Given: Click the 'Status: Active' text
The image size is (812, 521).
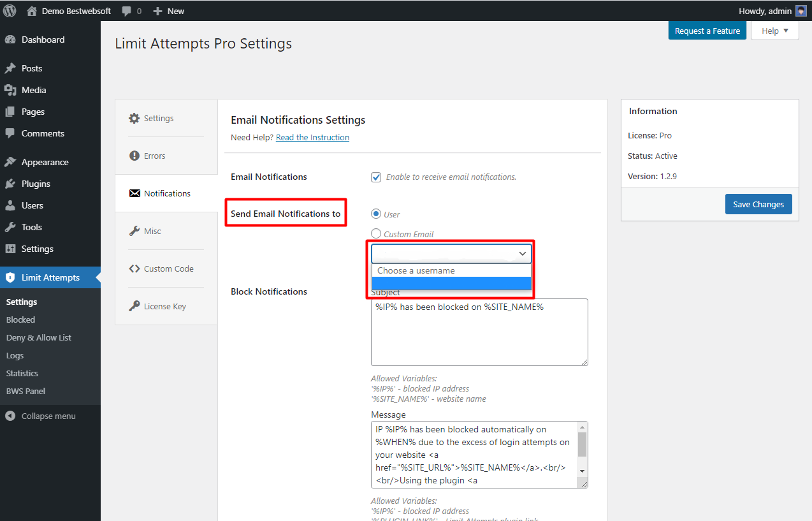Looking at the screenshot, I should pyautogui.click(x=653, y=156).
